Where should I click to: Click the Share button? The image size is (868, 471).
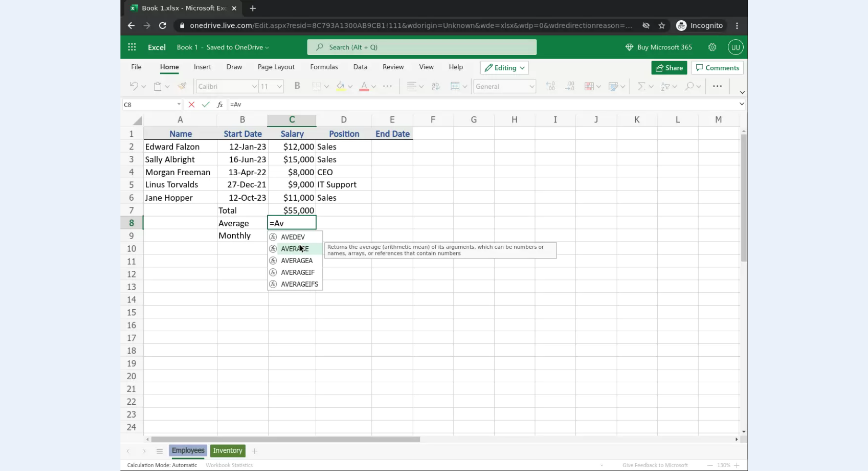[669, 68]
